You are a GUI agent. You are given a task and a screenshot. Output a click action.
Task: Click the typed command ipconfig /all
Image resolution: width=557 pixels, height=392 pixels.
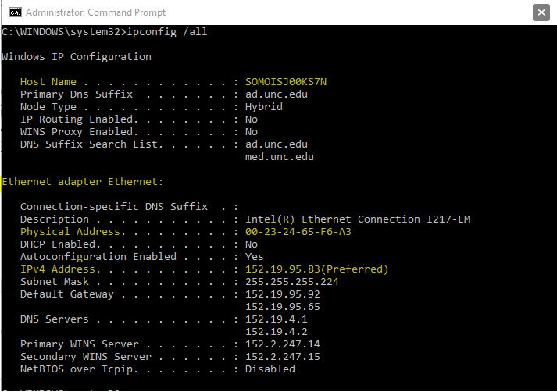[167, 32]
